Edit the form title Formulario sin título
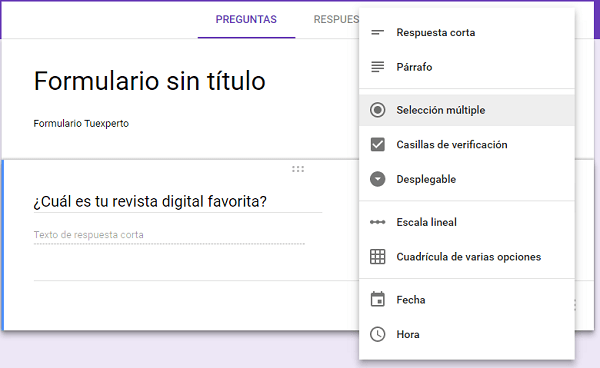The image size is (600, 368). (x=150, y=81)
